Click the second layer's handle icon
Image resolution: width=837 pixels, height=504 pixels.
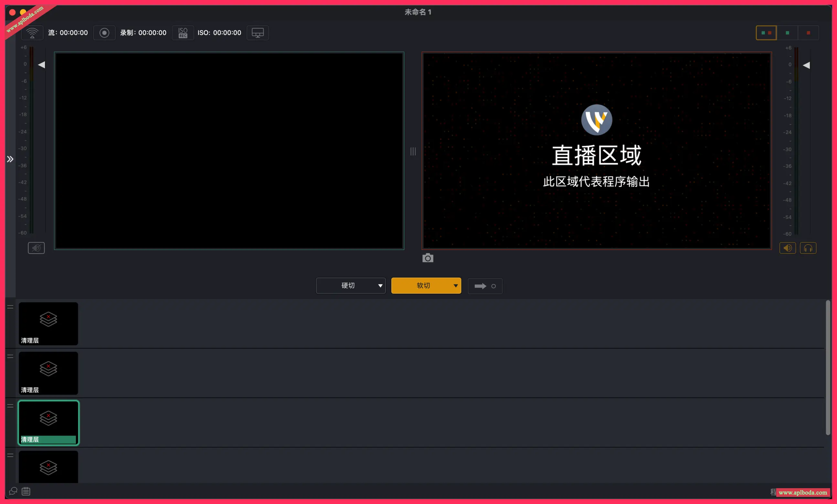(x=10, y=357)
